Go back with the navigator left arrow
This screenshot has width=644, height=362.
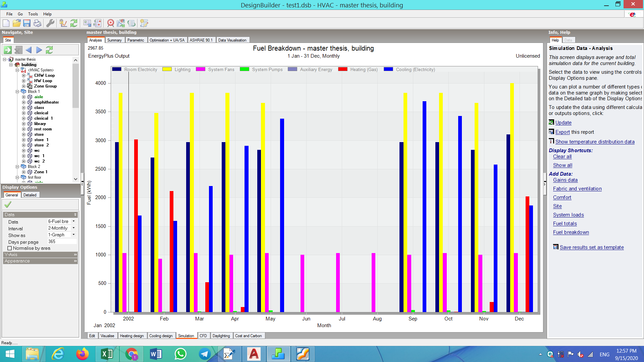[x=29, y=50]
